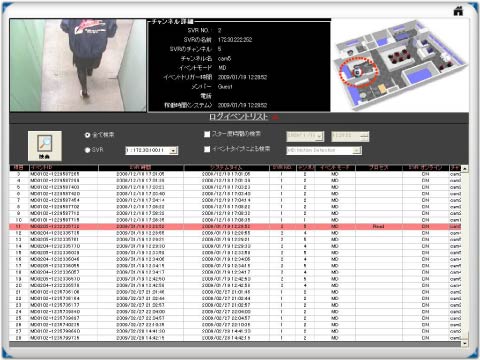Click the magnifier search button
The height and width of the screenshot is (360, 480).
(x=45, y=146)
